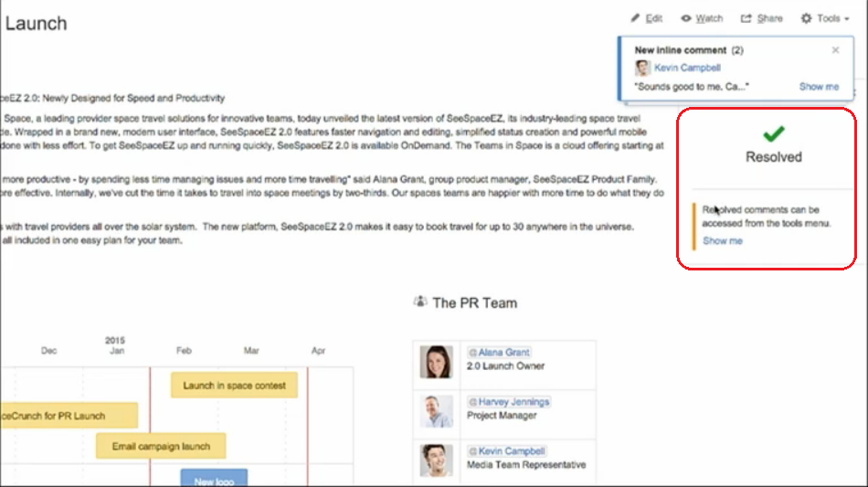Image resolution: width=868 pixels, height=487 pixels.
Task: Click the Share arrow icon
Action: 746,18
